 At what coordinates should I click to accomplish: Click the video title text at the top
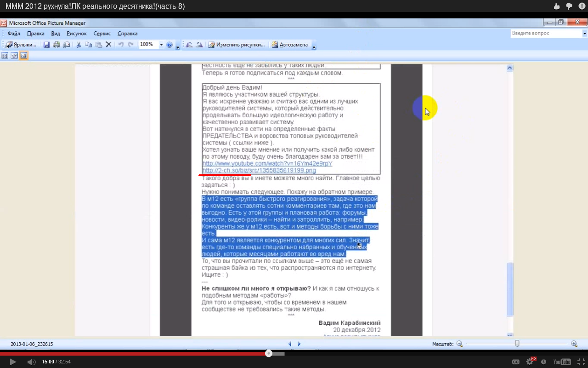pos(95,6)
